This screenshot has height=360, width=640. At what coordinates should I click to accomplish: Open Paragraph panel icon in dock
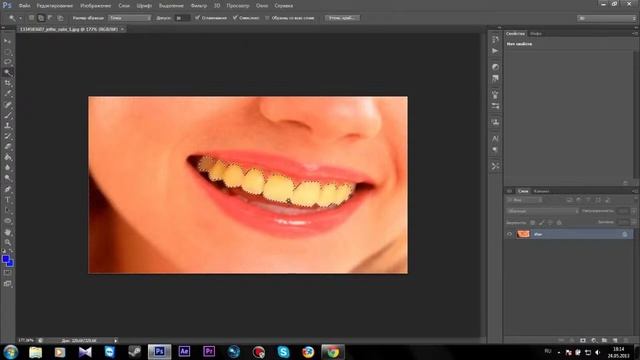(495, 150)
